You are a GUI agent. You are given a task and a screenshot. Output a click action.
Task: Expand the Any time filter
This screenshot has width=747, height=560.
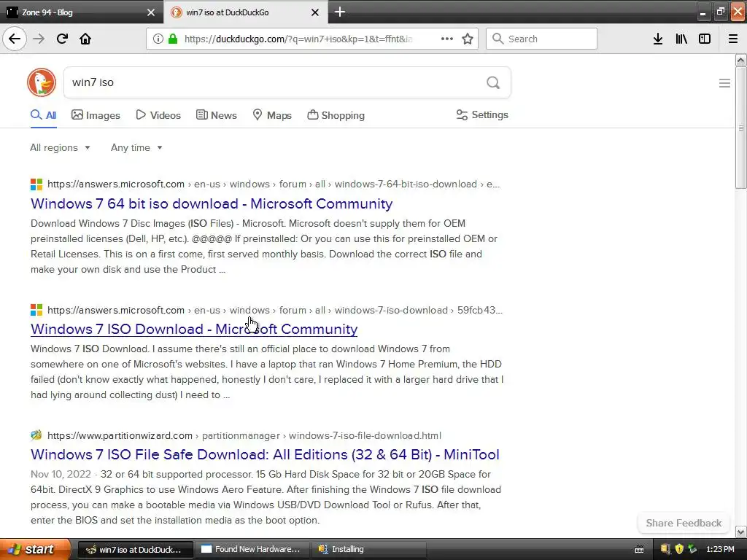[x=136, y=147]
